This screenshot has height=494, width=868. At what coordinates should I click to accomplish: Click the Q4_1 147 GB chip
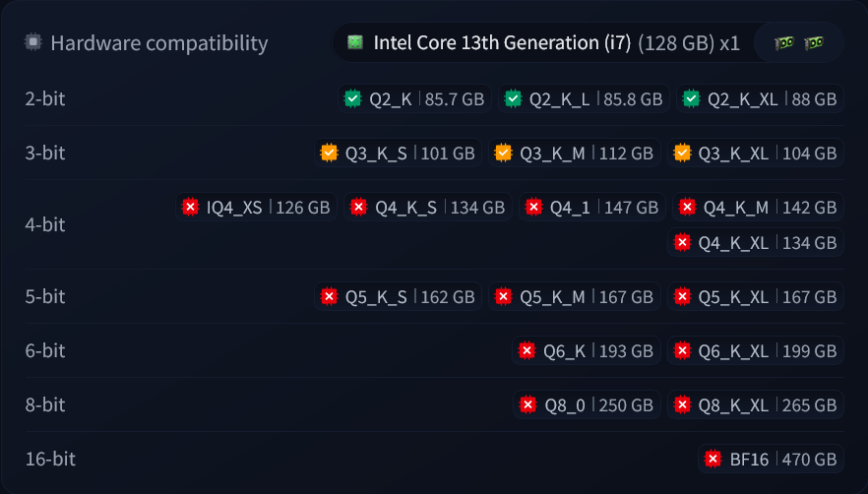point(591,207)
